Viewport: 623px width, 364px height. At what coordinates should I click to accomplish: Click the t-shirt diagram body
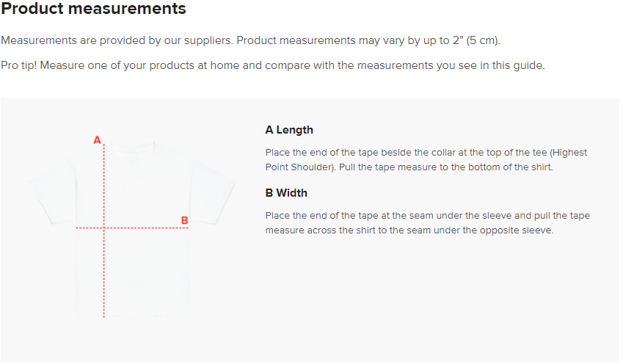147,264
